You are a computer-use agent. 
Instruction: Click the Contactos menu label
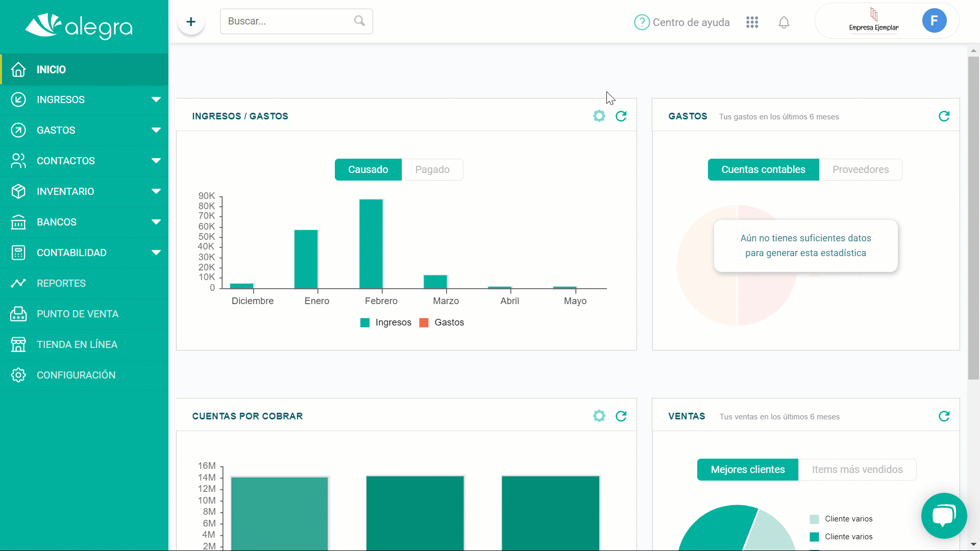tap(66, 161)
